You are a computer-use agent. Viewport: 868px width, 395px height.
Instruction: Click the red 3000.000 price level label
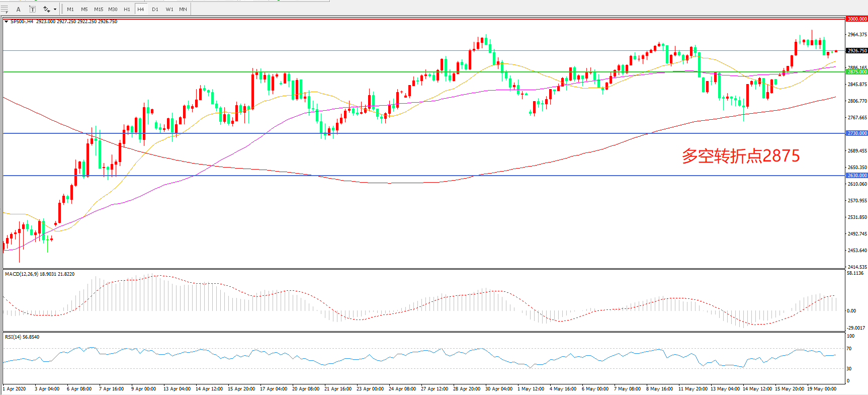tap(857, 19)
